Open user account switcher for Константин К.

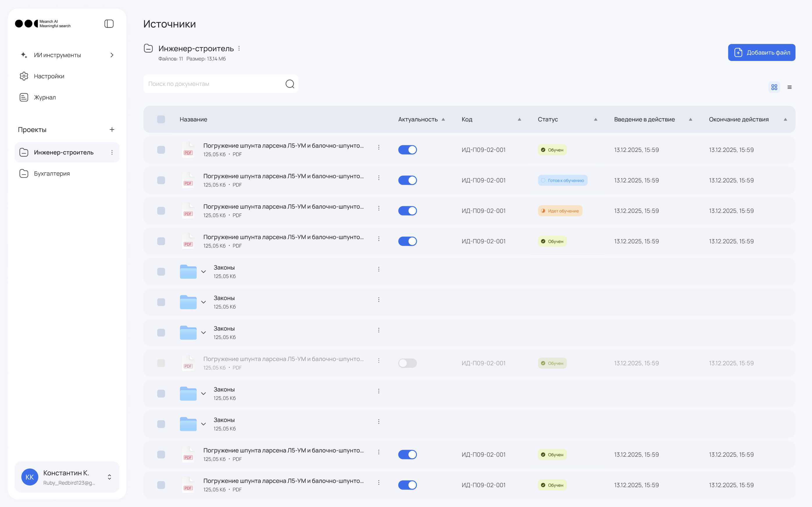coord(109,477)
